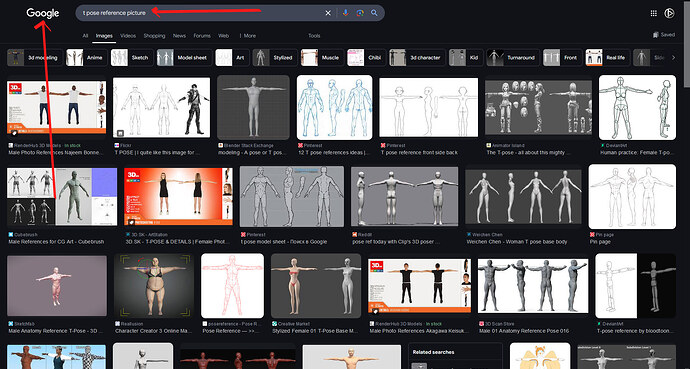This screenshot has height=369, width=690.
Task: Open the Forums tab
Action: coord(202,36)
